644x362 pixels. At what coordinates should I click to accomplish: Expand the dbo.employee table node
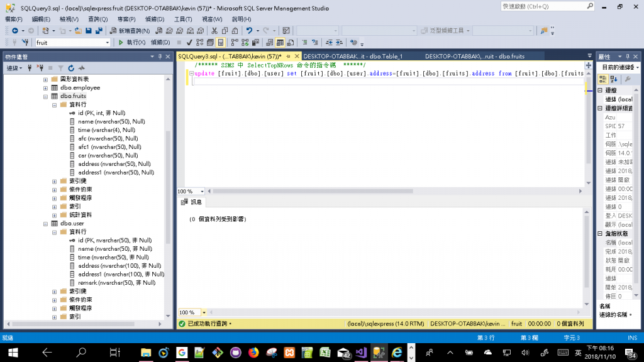[45, 88]
